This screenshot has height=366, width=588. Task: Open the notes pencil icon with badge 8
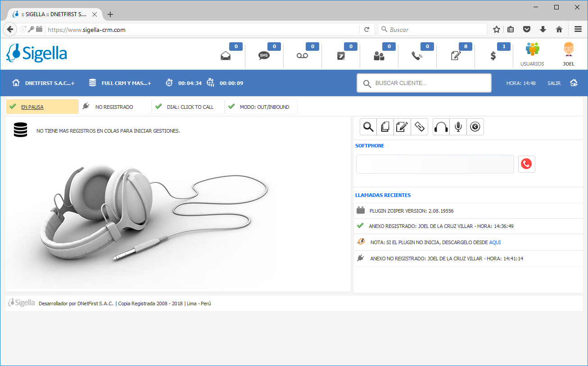(x=456, y=56)
